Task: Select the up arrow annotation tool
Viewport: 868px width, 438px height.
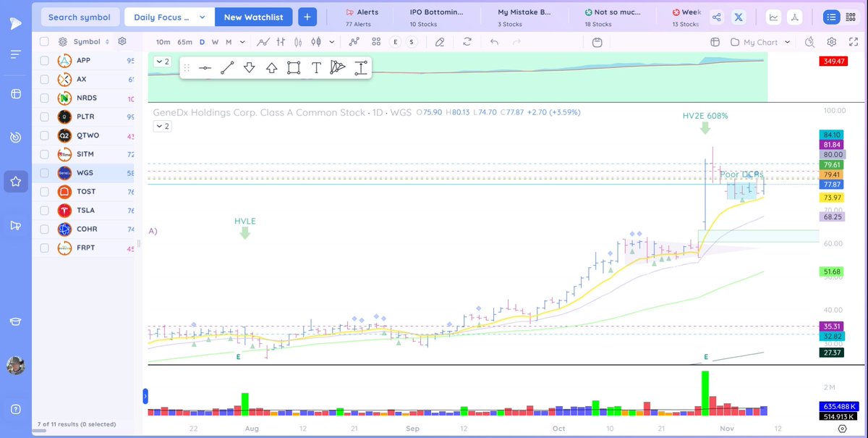Action: [272, 68]
